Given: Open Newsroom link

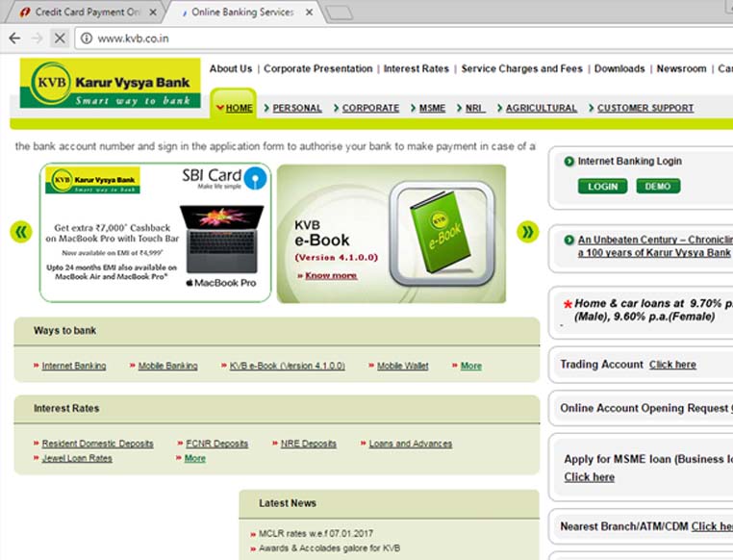Looking at the screenshot, I should tap(682, 68).
